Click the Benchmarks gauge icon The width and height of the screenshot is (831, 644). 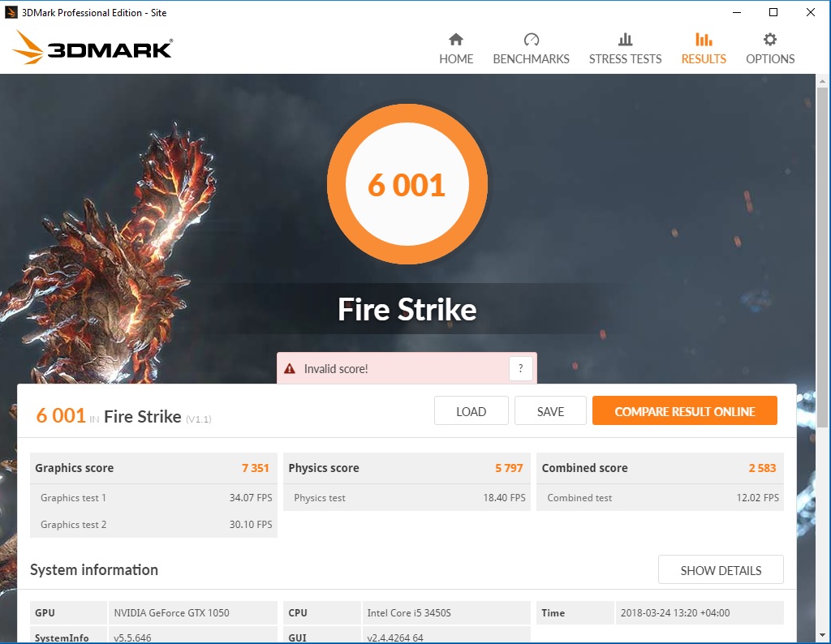pyautogui.click(x=531, y=39)
